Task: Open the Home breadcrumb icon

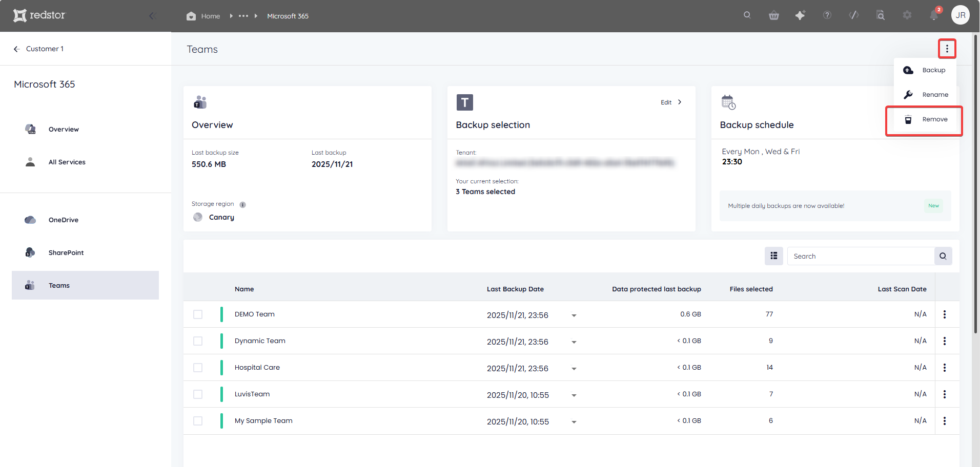Action: point(191,16)
